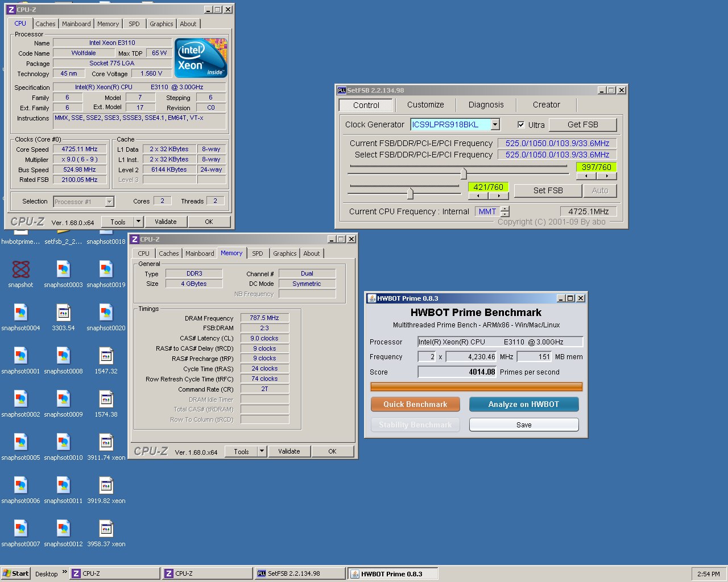Image resolution: width=728 pixels, height=582 pixels.
Task: Click the upper FSB slider thumb
Action: click(464, 173)
